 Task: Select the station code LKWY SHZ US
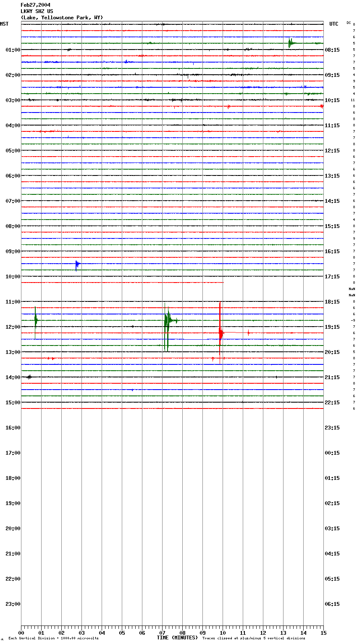tap(37, 11)
